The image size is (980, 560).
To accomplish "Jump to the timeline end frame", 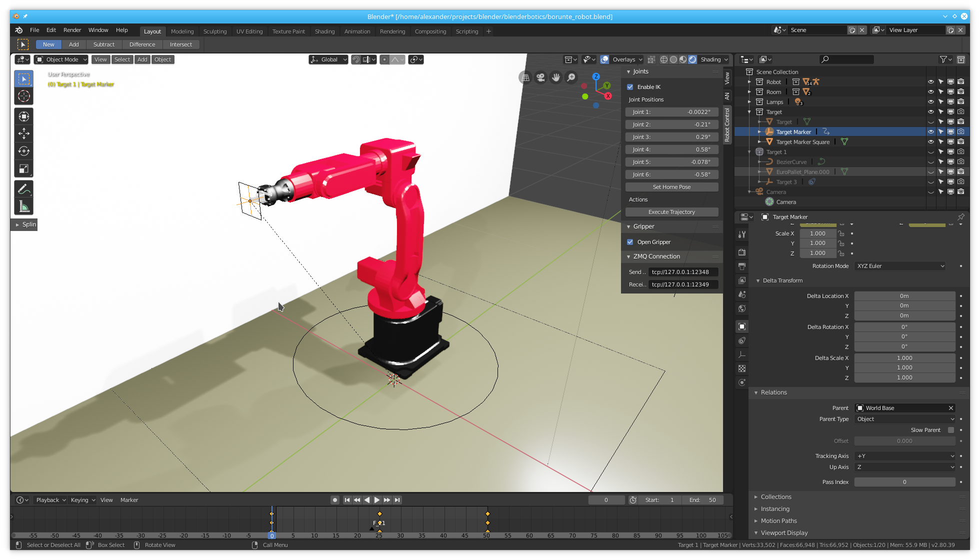I will (397, 500).
